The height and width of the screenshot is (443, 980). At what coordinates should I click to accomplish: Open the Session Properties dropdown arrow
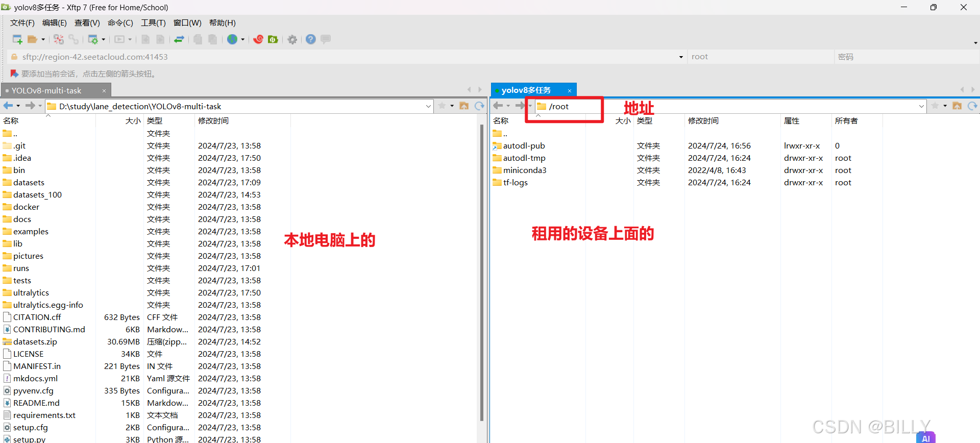(x=104, y=39)
